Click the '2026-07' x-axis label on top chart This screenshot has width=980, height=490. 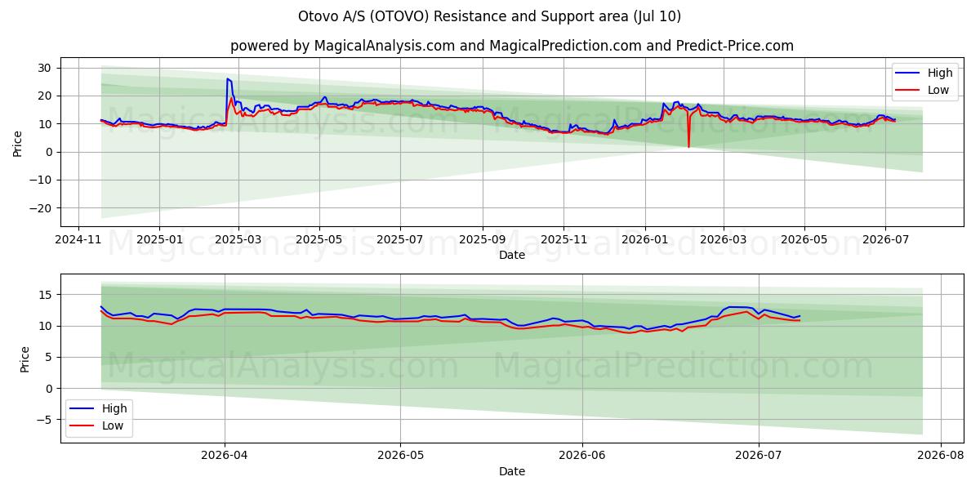[x=885, y=240]
